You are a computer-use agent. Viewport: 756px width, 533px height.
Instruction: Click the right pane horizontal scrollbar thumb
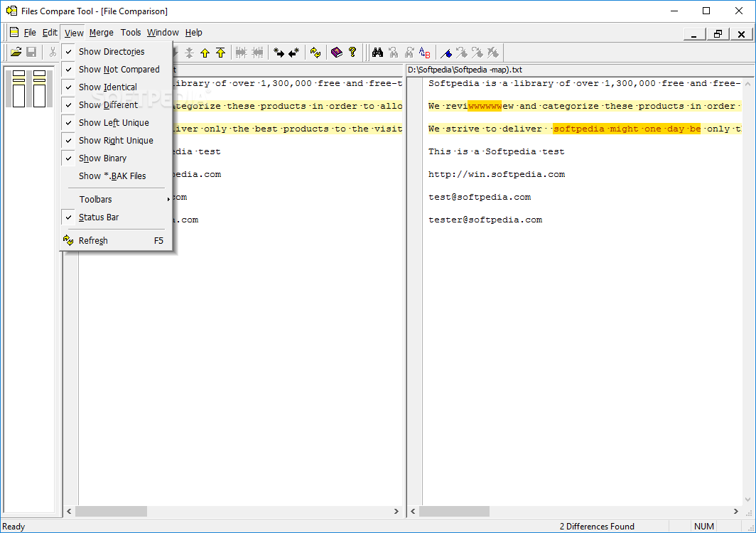click(454, 511)
